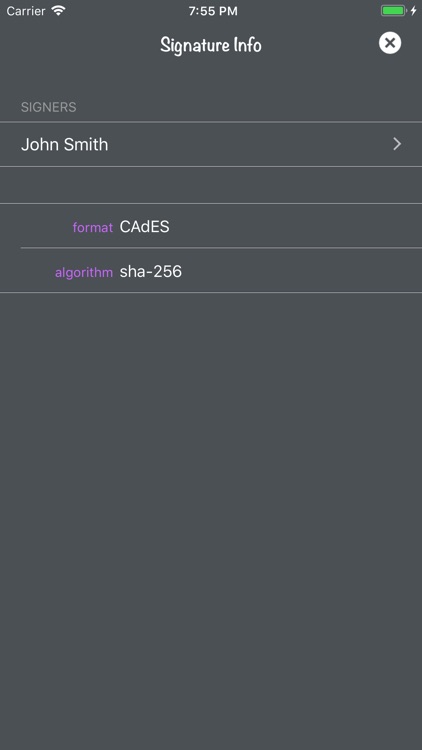This screenshot has height=750, width=422.
Task: Tap the Signature Info title
Action: coord(211,45)
